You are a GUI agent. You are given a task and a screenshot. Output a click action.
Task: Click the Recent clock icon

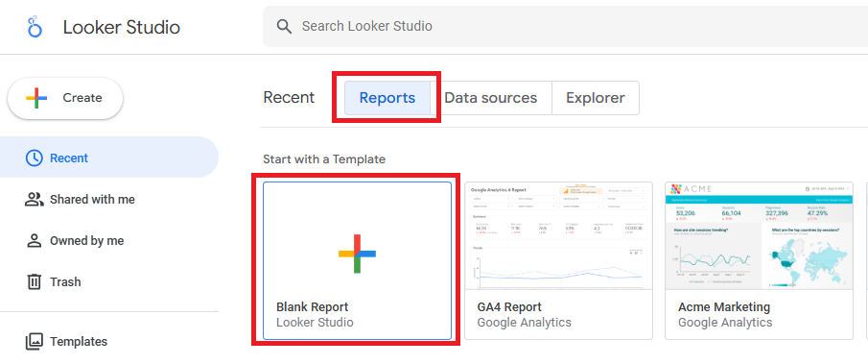(35, 158)
